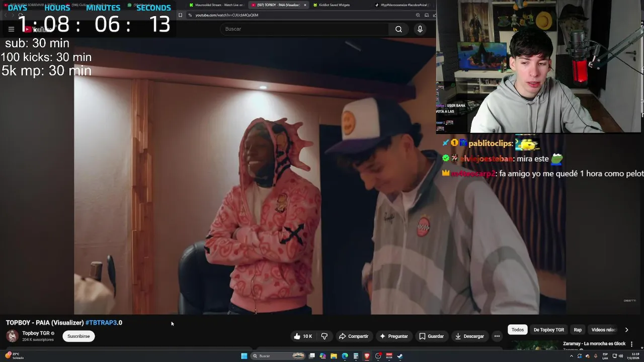Click the Compartir share button

[x=354, y=336]
